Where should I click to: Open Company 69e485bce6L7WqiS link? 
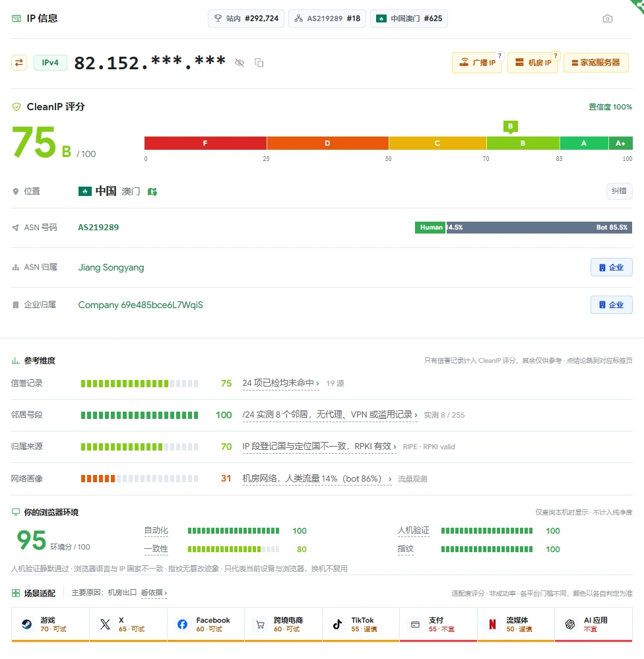141,305
